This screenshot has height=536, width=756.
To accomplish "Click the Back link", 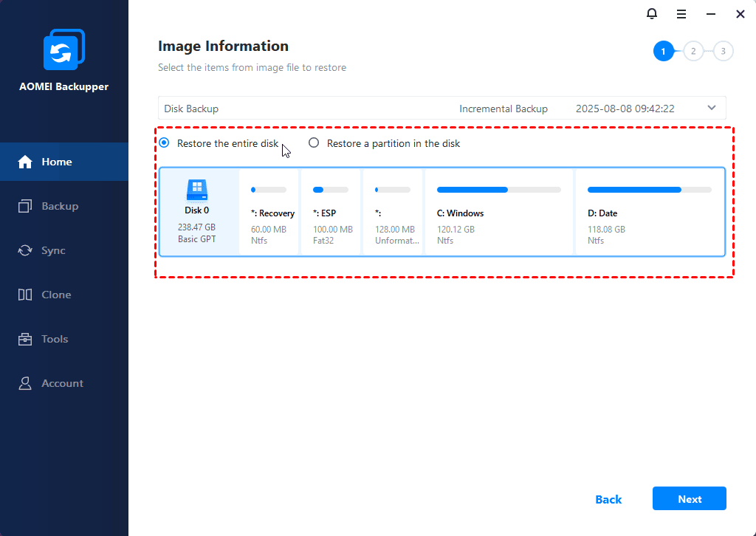I will 608,499.
